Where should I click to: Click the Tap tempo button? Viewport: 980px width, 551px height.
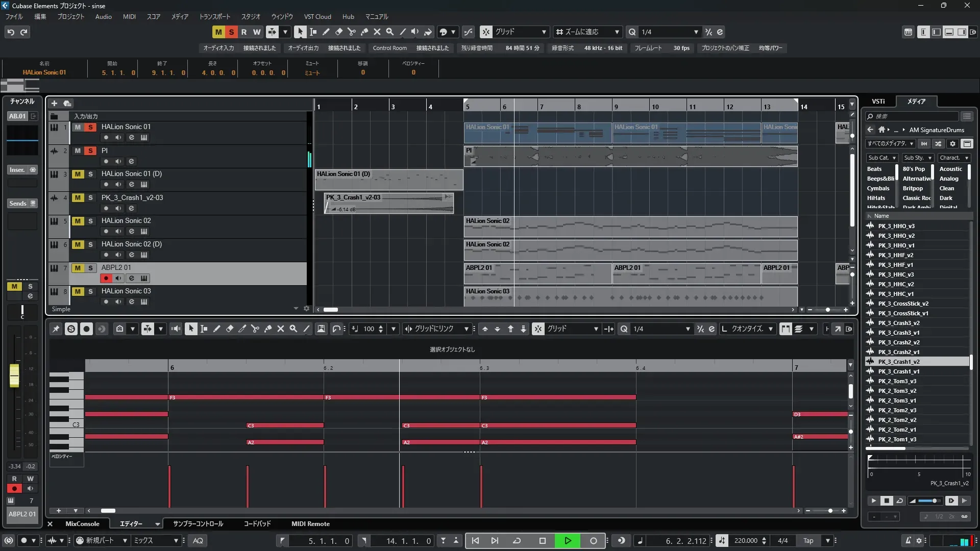click(x=808, y=540)
